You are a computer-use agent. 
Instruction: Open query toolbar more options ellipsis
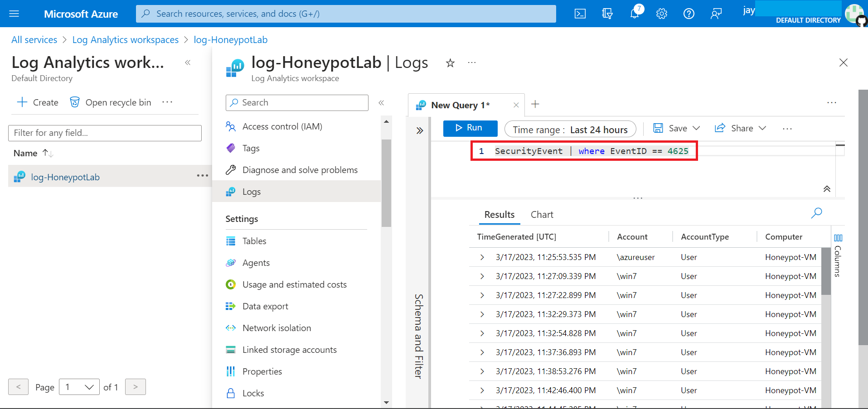pos(787,129)
